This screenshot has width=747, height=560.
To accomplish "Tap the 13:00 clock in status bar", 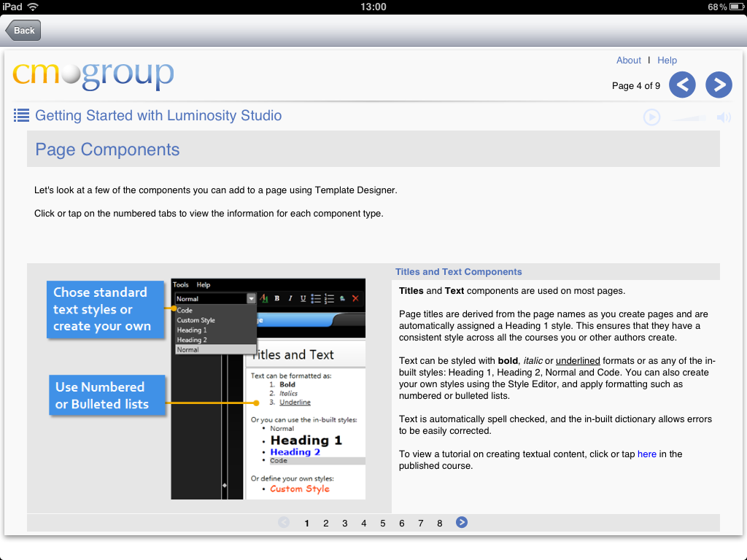I will tap(373, 7).
